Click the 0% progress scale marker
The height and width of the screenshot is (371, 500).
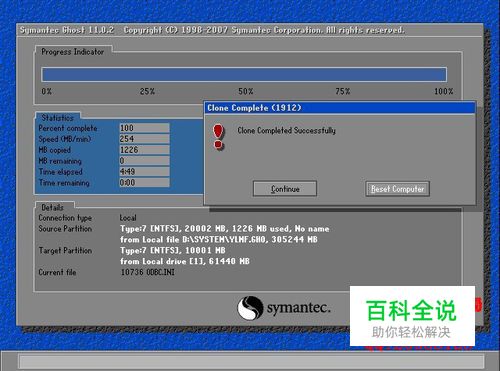pos(47,91)
